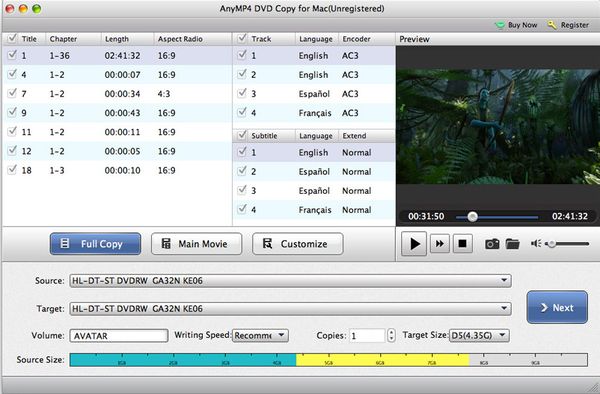Viewport: 600px width, 394px height.
Task: Take a snapshot with the camera icon
Action: click(492, 244)
